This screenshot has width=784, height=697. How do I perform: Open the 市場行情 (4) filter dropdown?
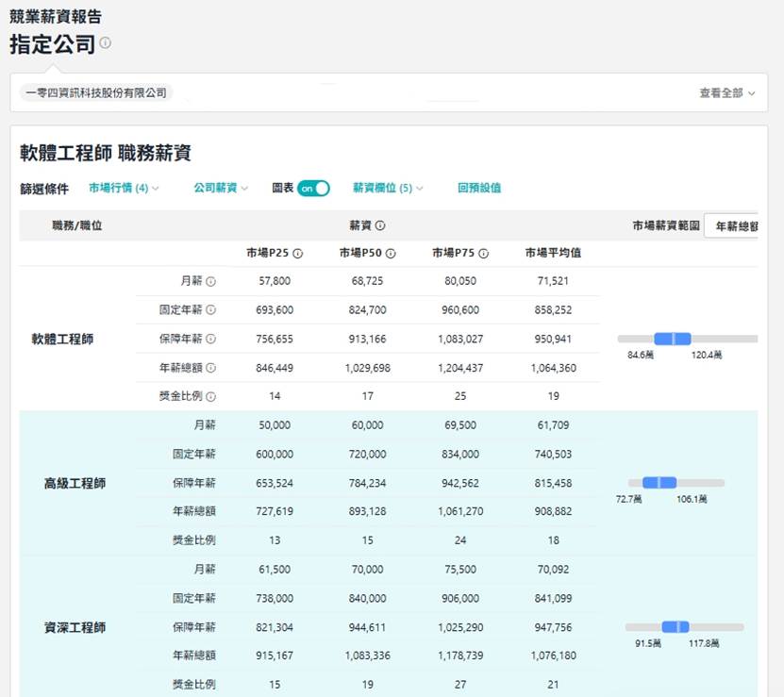click(x=124, y=188)
